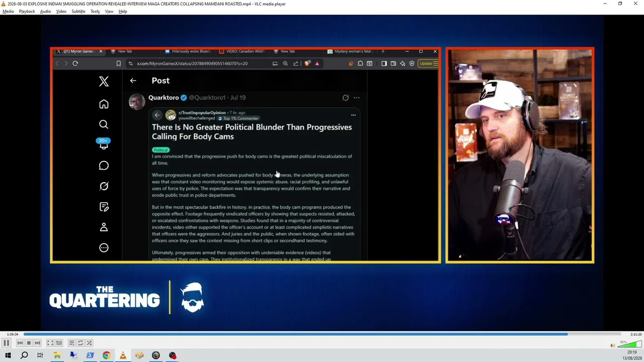Click the Hilariously woke Bluesky browser tab
Image resolution: width=644 pixels, height=362 pixels.
[x=190, y=51]
